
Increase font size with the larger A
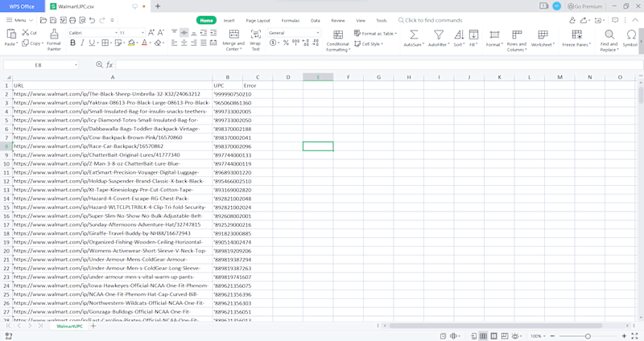pyautogui.click(x=151, y=33)
